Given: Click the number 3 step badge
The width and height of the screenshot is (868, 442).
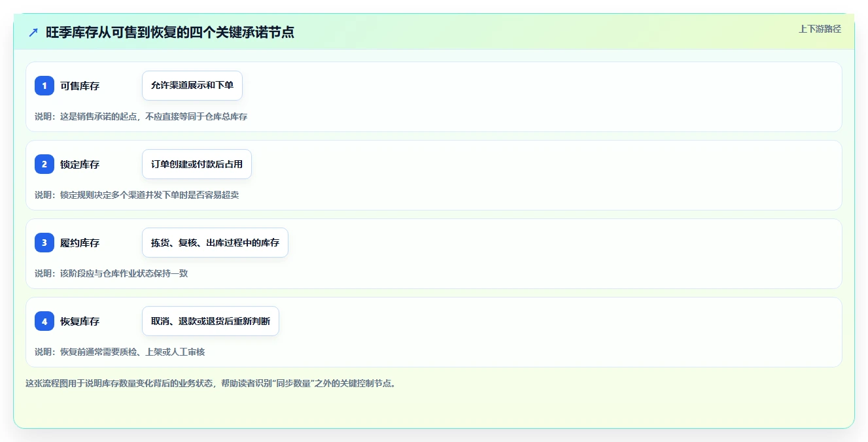Looking at the screenshot, I should [44, 243].
